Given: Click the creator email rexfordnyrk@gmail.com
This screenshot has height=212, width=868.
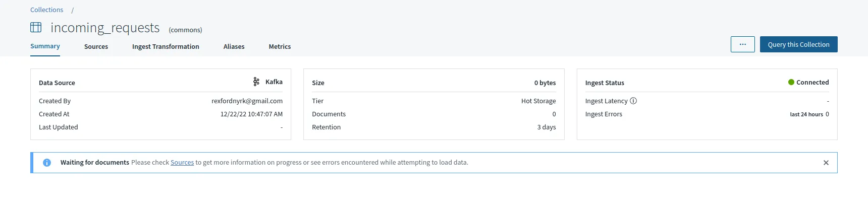Looking at the screenshot, I should (247, 101).
